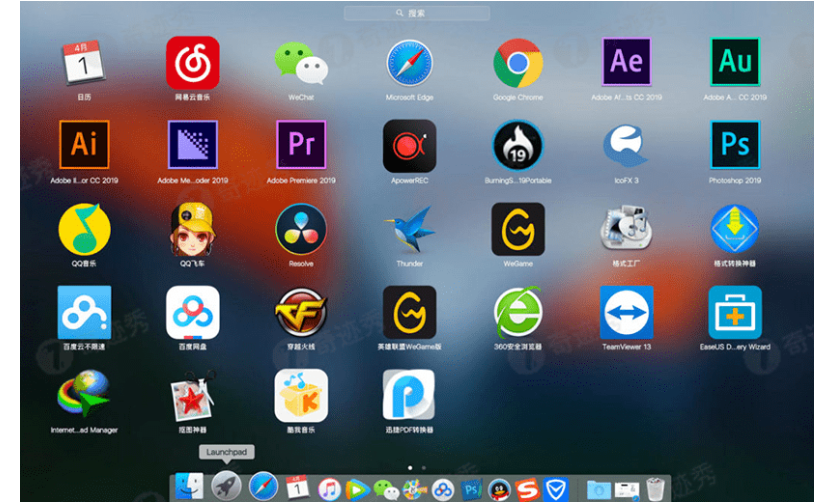Launch 百度云不限速 app

[84, 313]
